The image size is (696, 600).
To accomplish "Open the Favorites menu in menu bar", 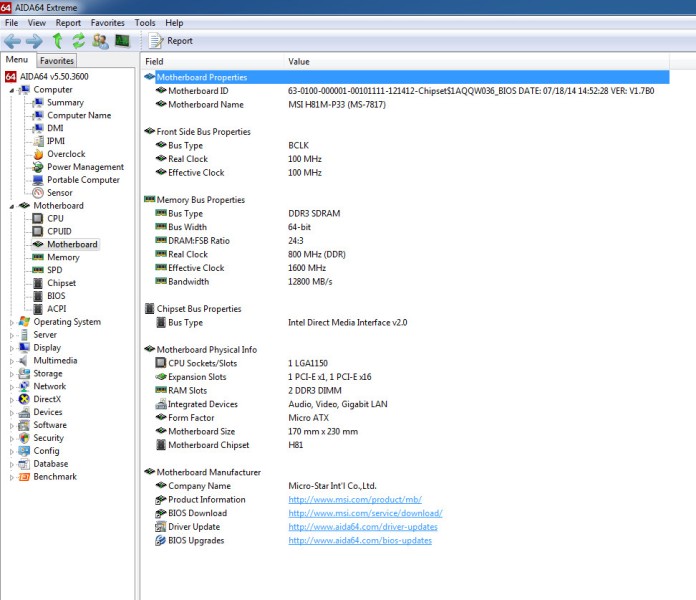I will pyautogui.click(x=107, y=22).
